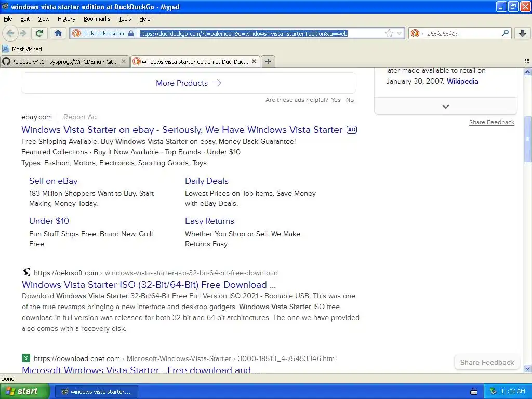This screenshot has height=399, width=532.
Task: Open the Bookmarks menu
Action: [97, 19]
